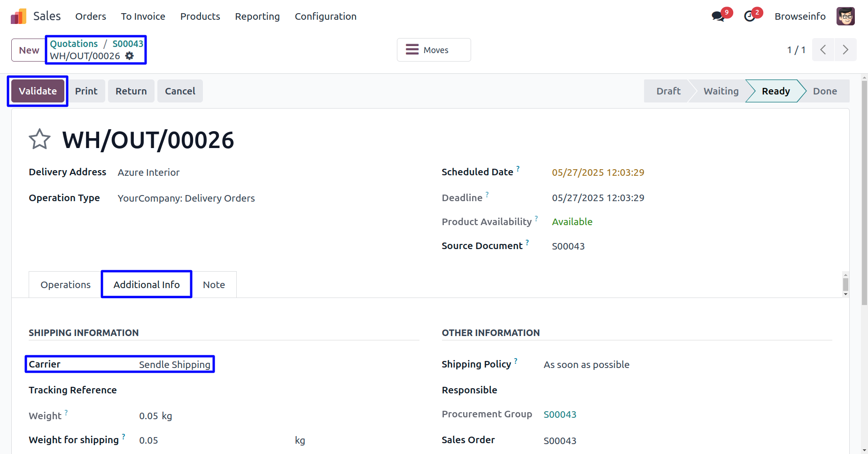
Task: Open the Orders menu
Action: pyautogui.click(x=91, y=16)
